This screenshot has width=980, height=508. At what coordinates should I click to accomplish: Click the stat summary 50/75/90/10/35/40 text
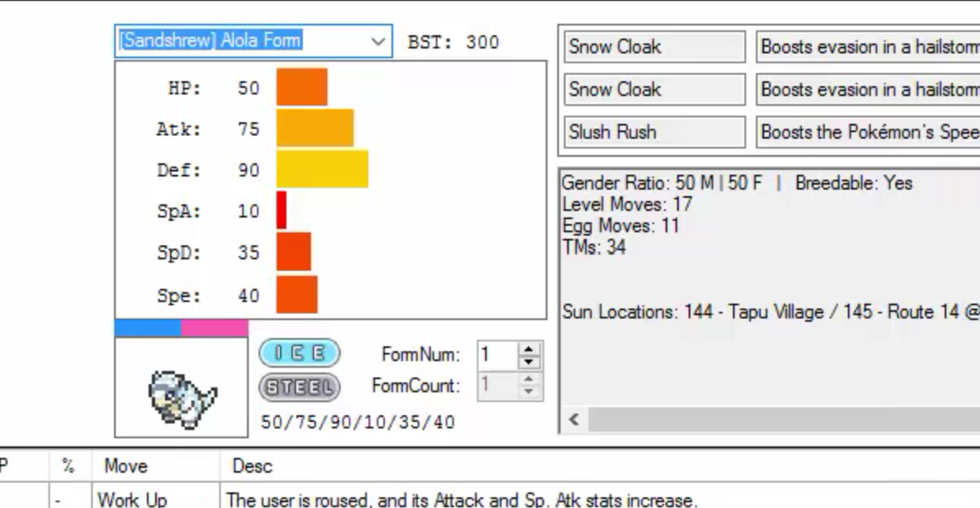[x=358, y=423]
